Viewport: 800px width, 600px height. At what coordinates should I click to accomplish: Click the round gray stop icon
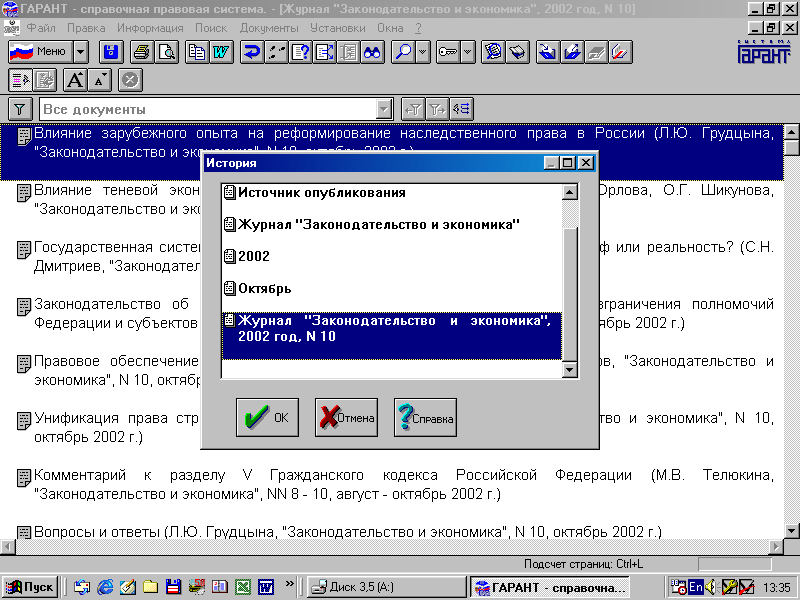[130, 80]
